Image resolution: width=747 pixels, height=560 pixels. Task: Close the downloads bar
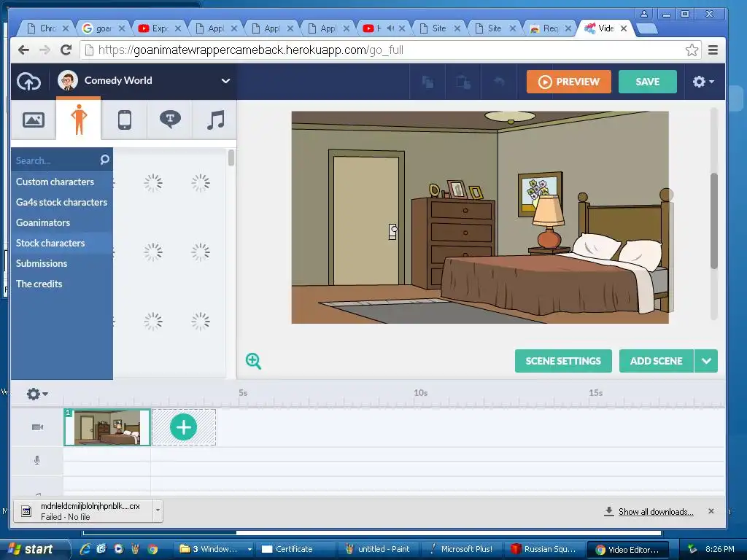(x=711, y=511)
